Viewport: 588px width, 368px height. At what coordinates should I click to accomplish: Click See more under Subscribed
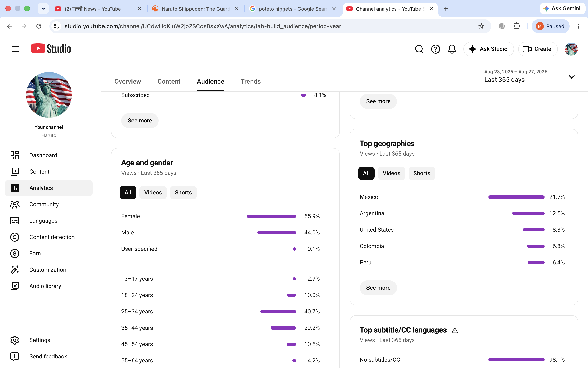pyautogui.click(x=140, y=120)
